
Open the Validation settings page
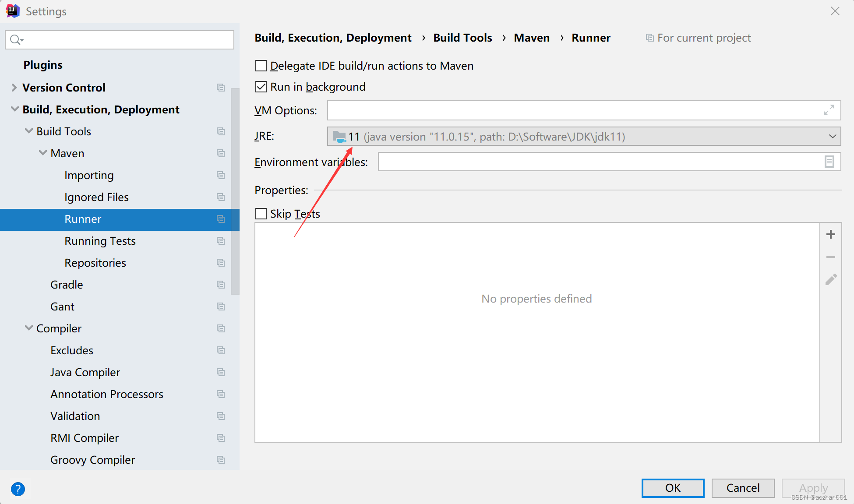(x=75, y=416)
